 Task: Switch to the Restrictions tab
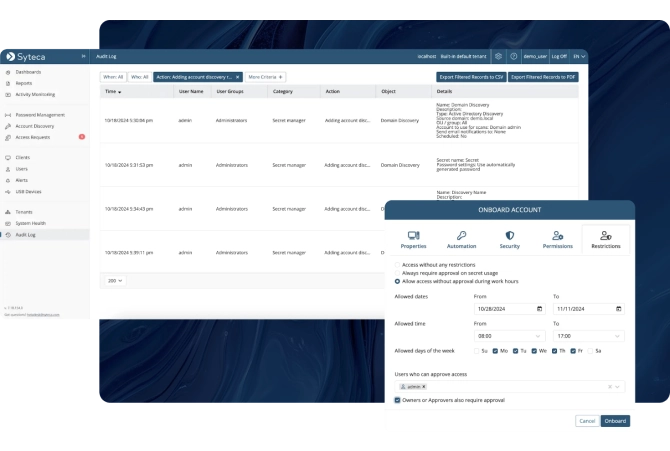606,240
